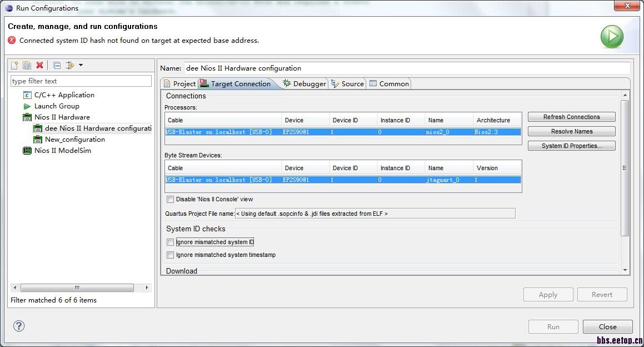Viewport: 644px width, 347px height.
Task: Click the Duplicate configuration icon
Action: pos(27,66)
